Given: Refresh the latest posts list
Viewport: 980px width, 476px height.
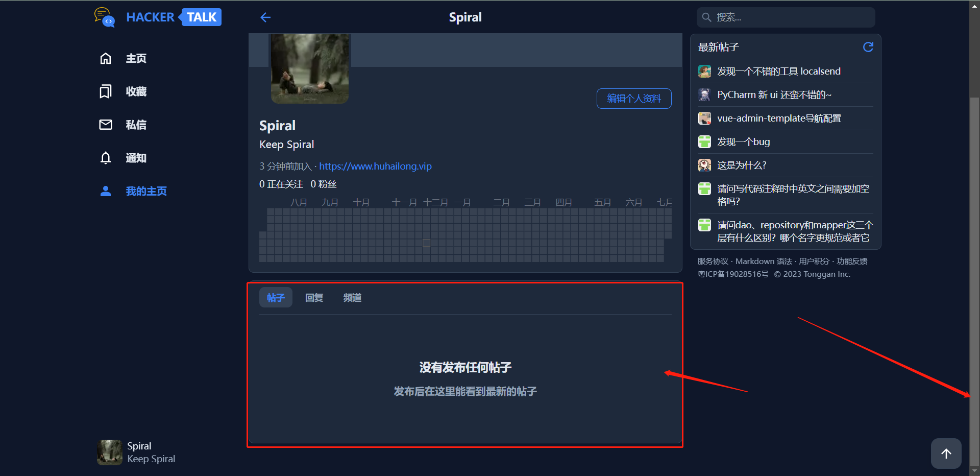Looking at the screenshot, I should click(868, 47).
